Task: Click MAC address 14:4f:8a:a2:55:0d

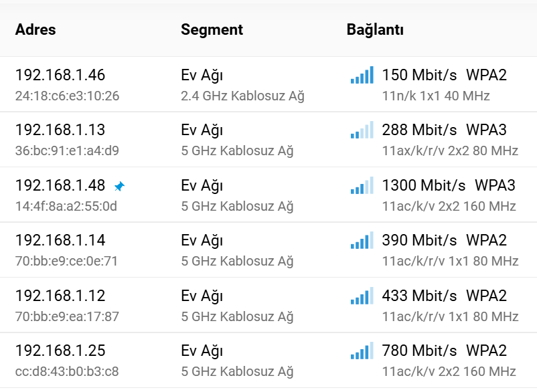Action: tap(66, 206)
